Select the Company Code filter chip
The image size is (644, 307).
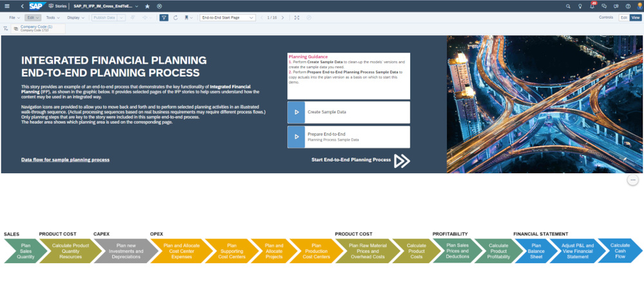point(37,28)
